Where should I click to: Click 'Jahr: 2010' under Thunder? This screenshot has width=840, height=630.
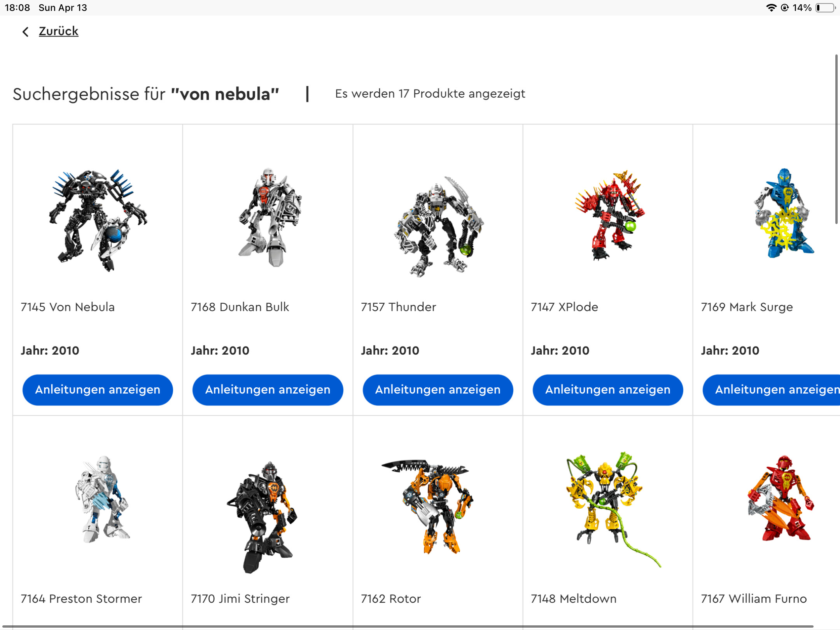pyautogui.click(x=390, y=351)
